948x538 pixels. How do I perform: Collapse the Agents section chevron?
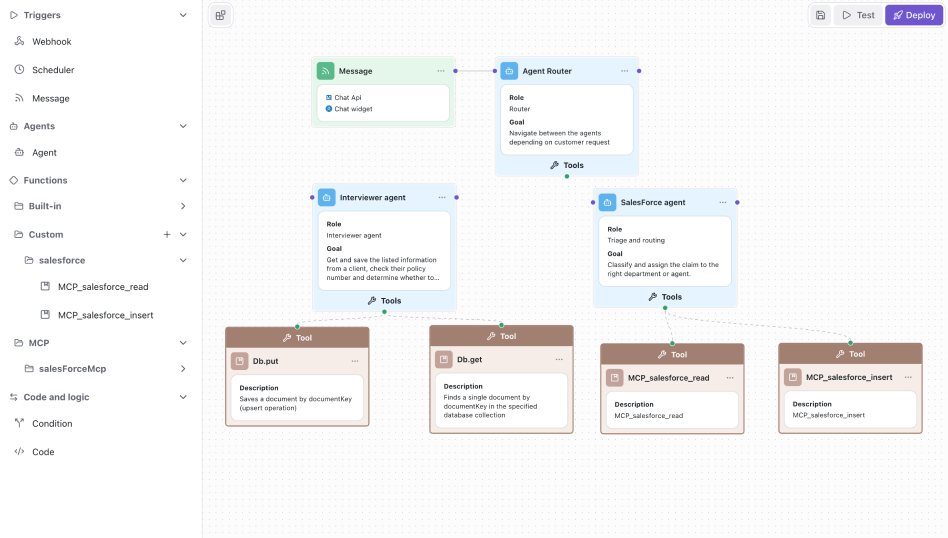click(183, 126)
